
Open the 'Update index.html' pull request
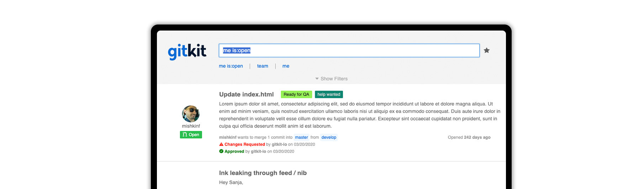pyautogui.click(x=246, y=94)
